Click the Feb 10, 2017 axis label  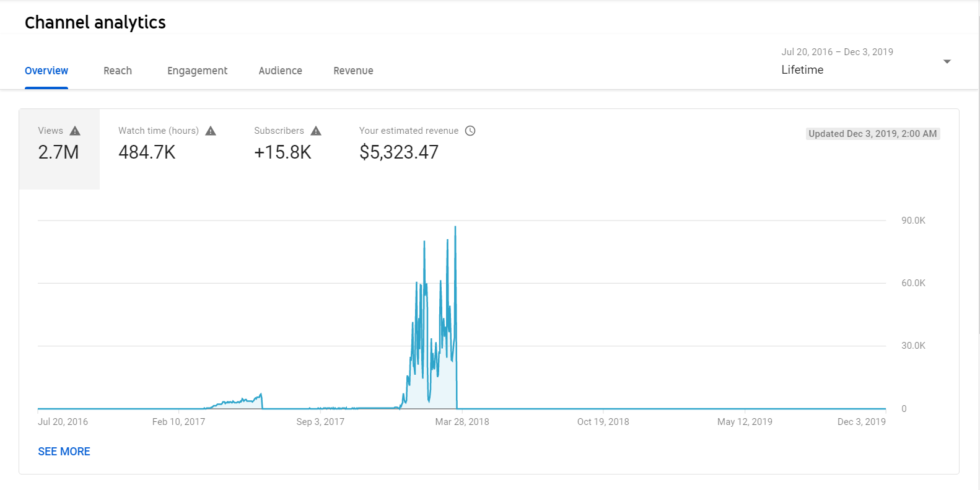coord(178,422)
